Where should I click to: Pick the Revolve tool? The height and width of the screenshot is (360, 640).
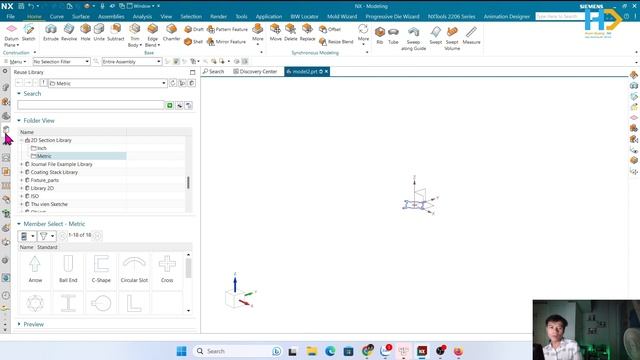coord(69,33)
